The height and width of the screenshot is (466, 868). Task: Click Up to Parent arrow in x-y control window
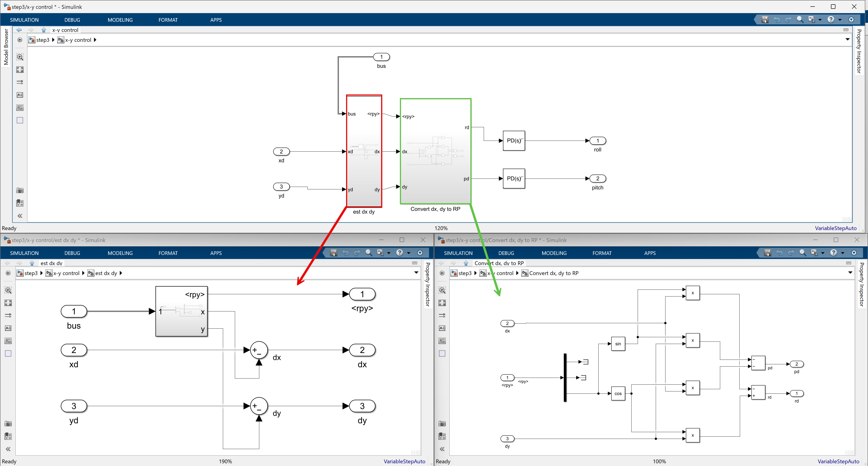pos(43,30)
